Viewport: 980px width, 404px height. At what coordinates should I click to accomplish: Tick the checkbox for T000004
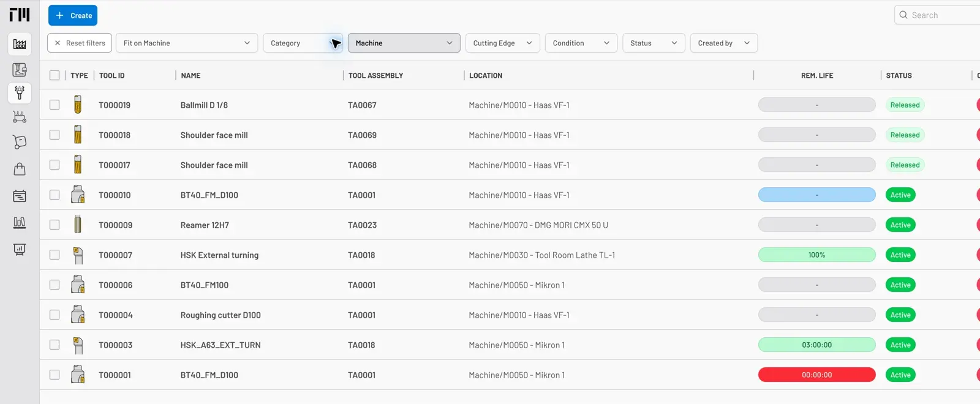pos(55,315)
